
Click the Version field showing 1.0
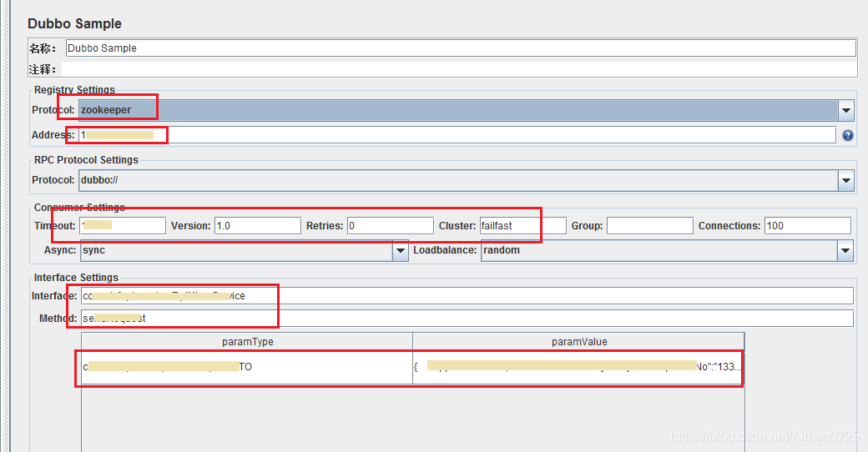pos(258,226)
